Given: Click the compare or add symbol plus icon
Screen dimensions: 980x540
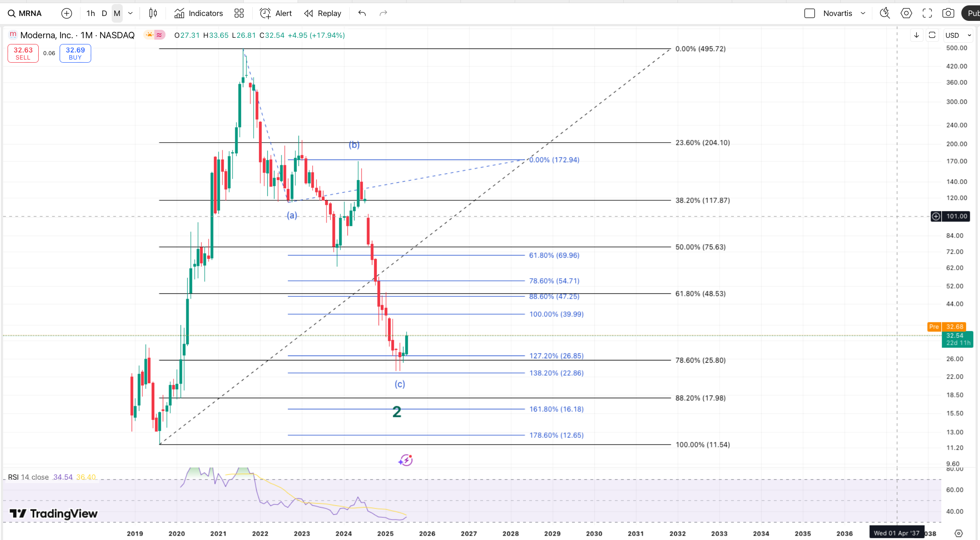Looking at the screenshot, I should click(x=66, y=13).
